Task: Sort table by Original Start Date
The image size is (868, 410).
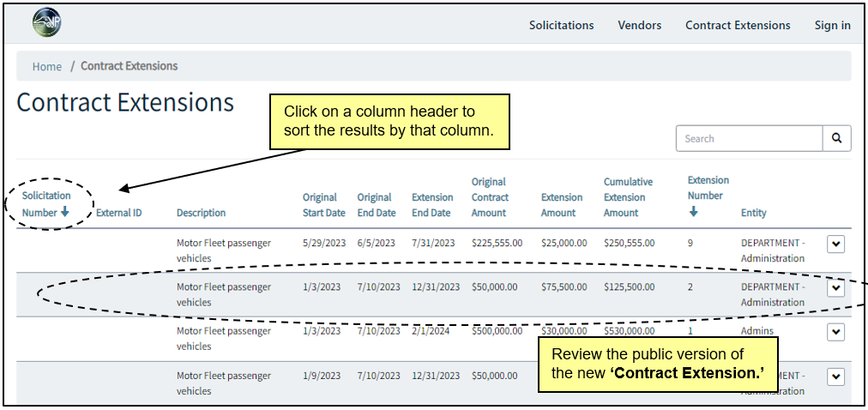Action: point(323,205)
